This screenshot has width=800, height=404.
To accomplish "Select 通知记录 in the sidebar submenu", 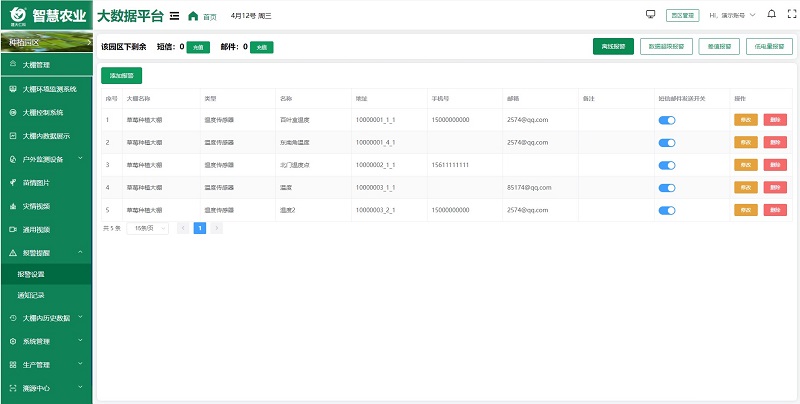I will click(31, 295).
